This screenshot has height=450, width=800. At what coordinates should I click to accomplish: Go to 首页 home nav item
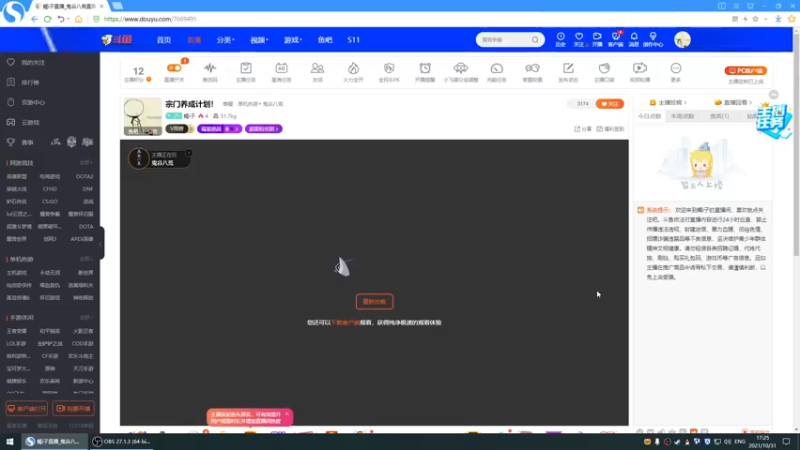164,40
